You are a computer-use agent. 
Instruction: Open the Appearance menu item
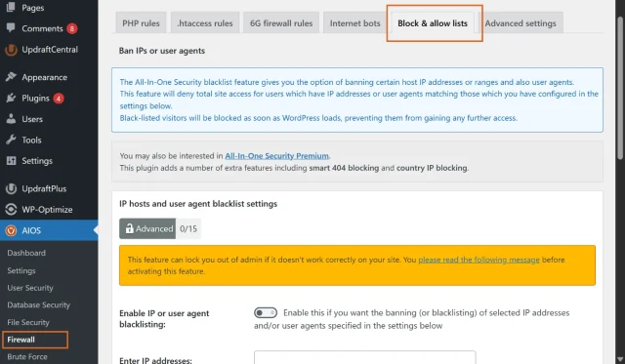pos(44,77)
